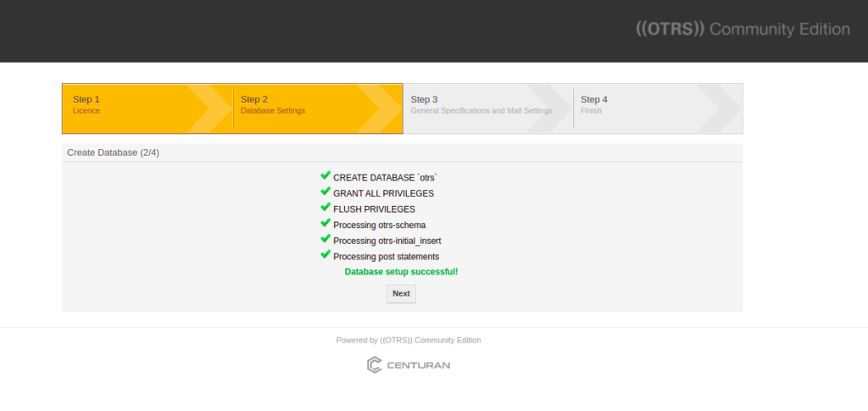Click 'CREATE DATABASE `otrs`' text
Screen dimensions: 868x411
pos(386,178)
